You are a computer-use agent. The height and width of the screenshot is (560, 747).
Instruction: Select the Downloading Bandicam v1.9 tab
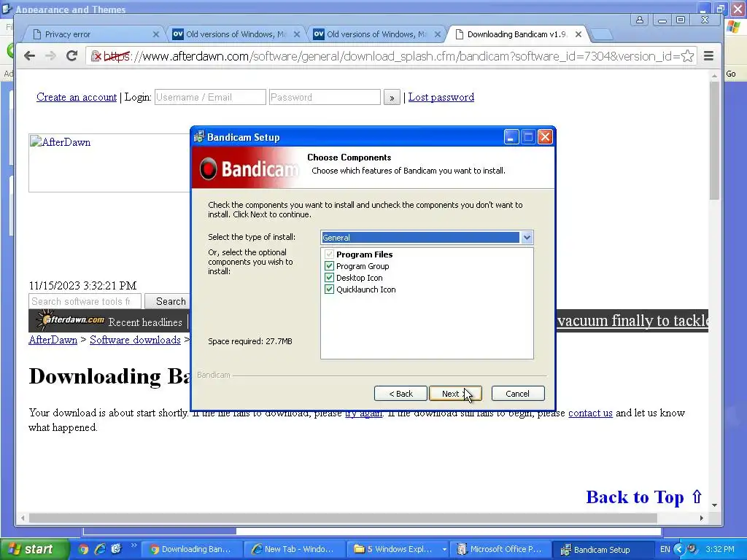pyautogui.click(x=517, y=34)
